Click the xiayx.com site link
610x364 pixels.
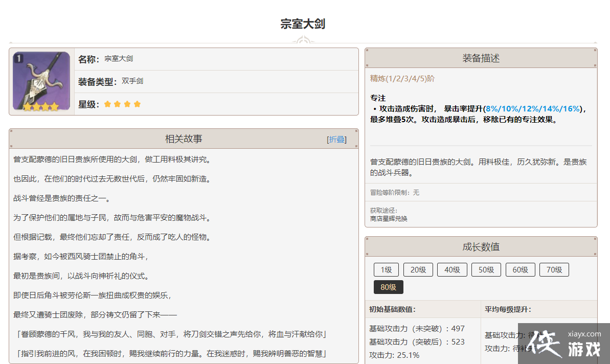(x=584, y=334)
